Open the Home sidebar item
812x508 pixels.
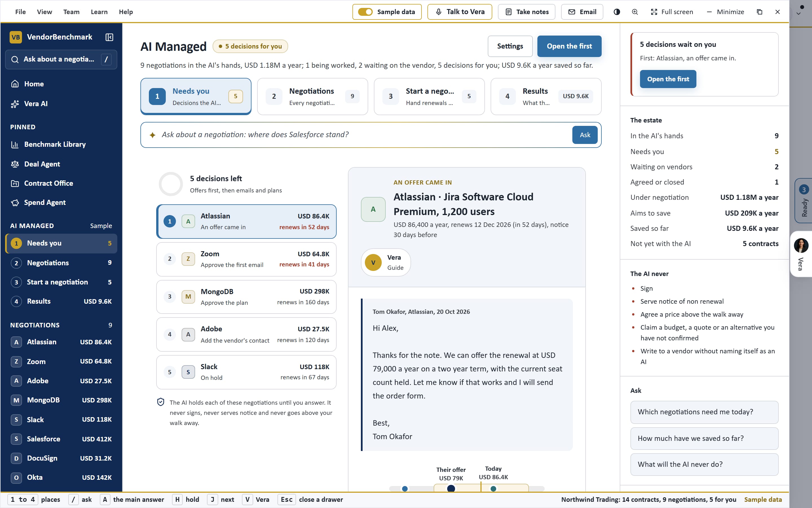(x=61, y=84)
